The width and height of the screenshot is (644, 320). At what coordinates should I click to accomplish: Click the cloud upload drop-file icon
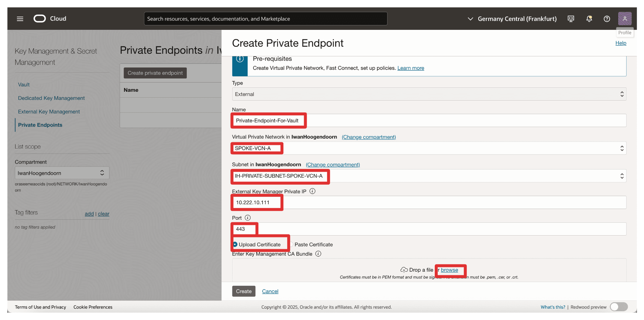pos(404,270)
